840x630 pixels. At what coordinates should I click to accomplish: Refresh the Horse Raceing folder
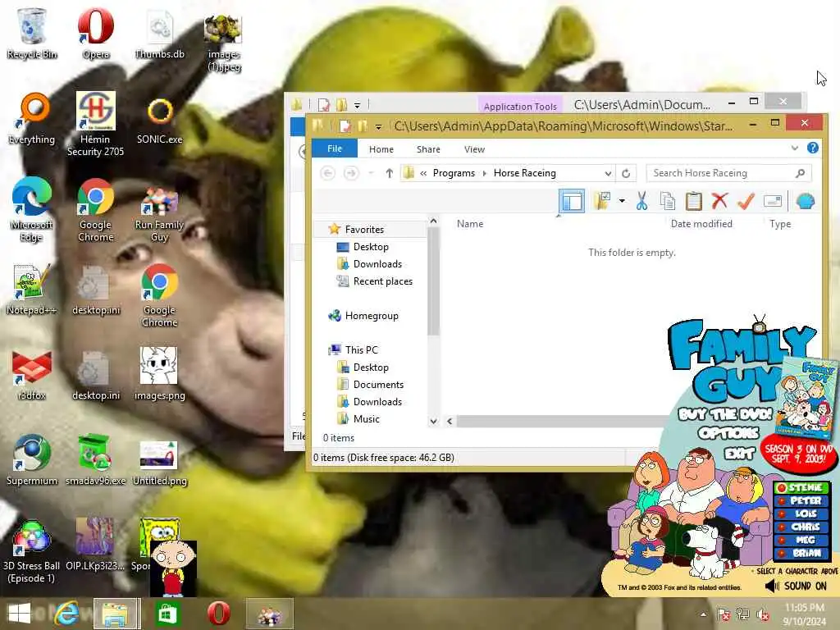click(x=626, y=173)
